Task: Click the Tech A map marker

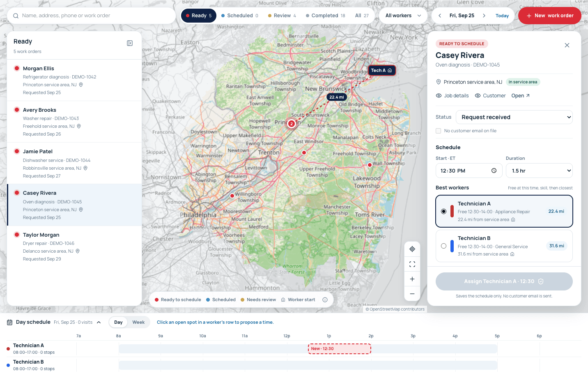Action: tap(382, 70)
